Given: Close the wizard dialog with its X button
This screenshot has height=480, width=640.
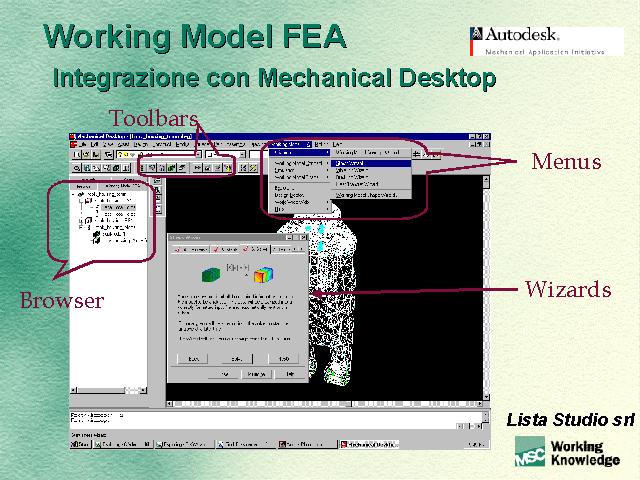Looking at the screenshot, I should 302,237.
